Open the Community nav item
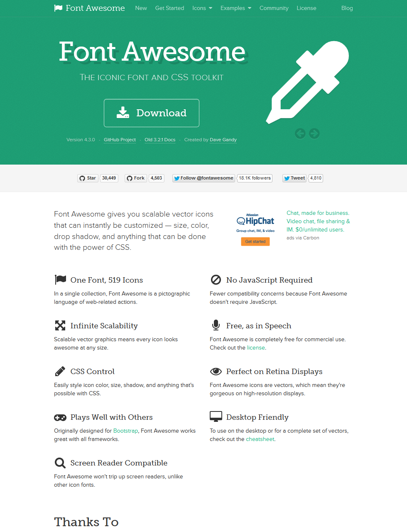This screenshot has width=407, height=532. pos(274,8)
